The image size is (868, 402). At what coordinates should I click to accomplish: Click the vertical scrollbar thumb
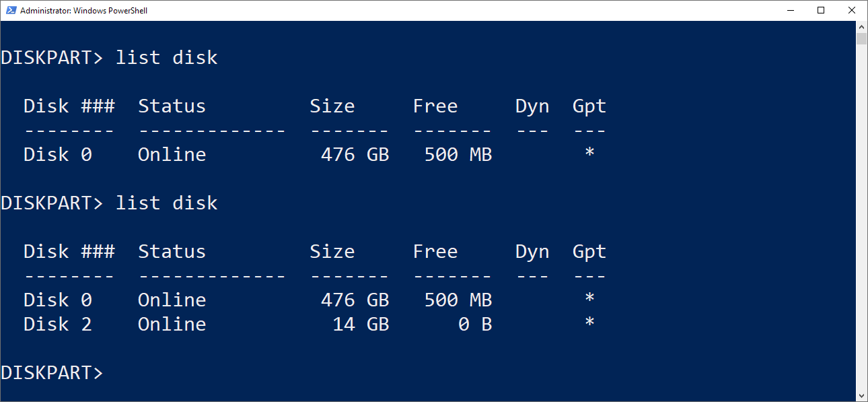pyautogui.click(x=861, y=38)
